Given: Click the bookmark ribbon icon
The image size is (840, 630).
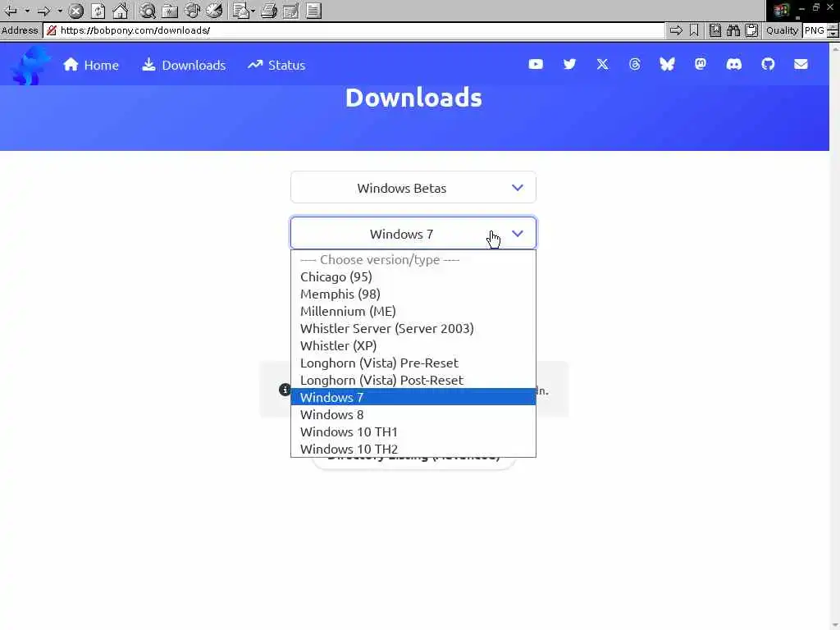Looking at the screenshot, I should click(x=694, y=30).
